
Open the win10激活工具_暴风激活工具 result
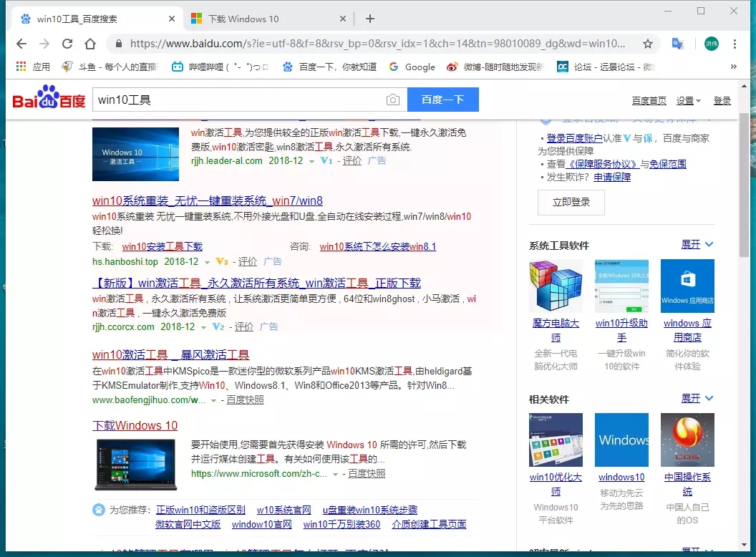(x=170, y=355)
